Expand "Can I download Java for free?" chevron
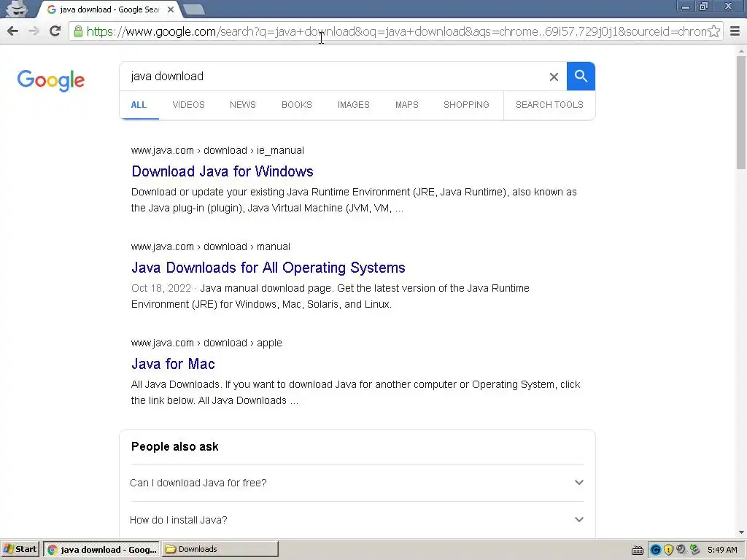The height and width of the screenshot is (560, 747). 578,483
